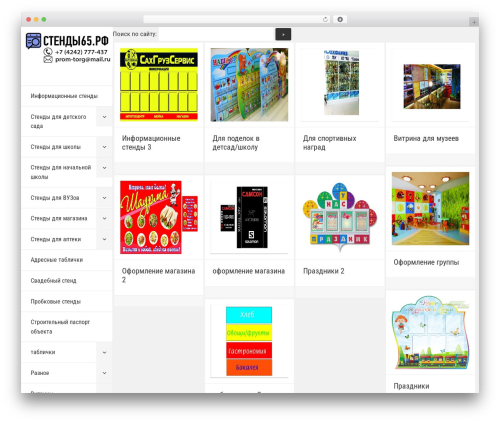Submit search with the dark arrow button
This screenshot has width=500, height=423.
(x=283, y=34)
